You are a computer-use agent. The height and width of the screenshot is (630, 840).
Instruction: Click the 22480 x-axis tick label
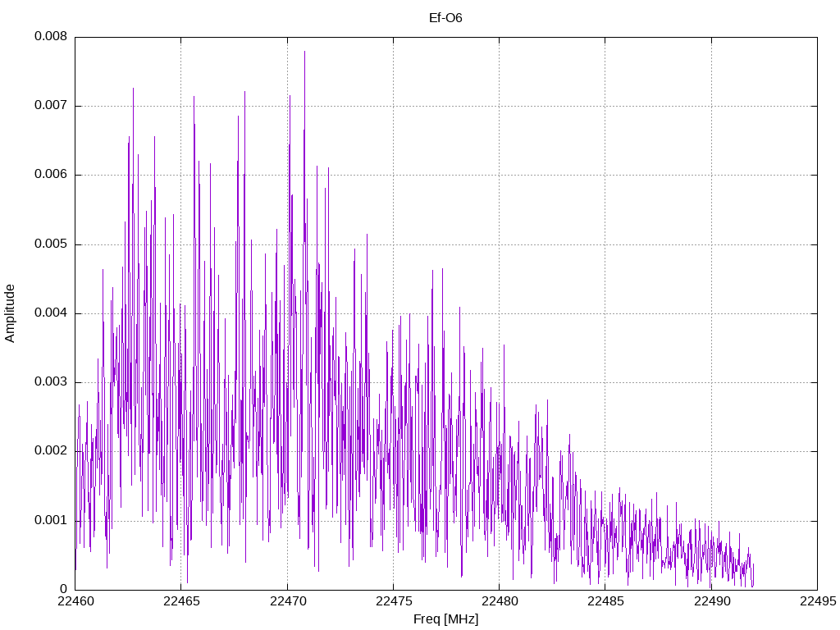coord(500,601)
